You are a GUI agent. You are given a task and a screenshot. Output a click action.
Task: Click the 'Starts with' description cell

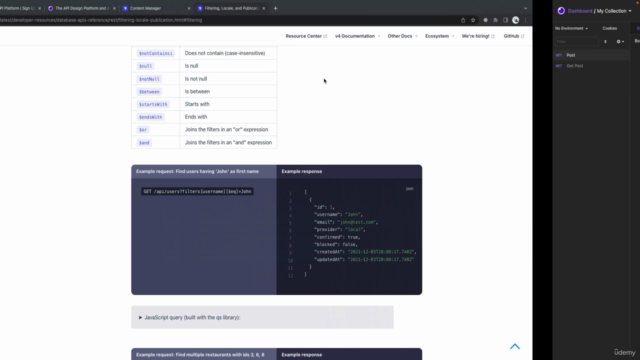[228, 104]
